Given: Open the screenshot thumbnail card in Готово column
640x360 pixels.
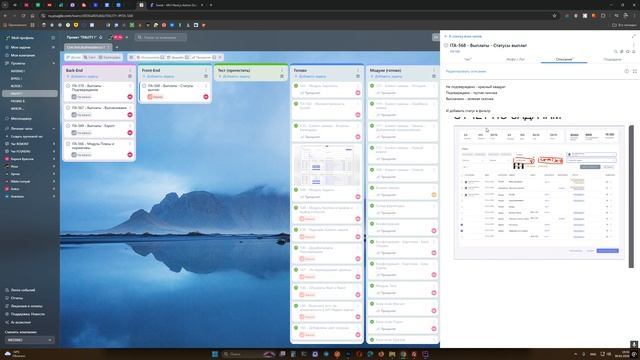Looking at the screenshot, I should [x=327, y=165].
